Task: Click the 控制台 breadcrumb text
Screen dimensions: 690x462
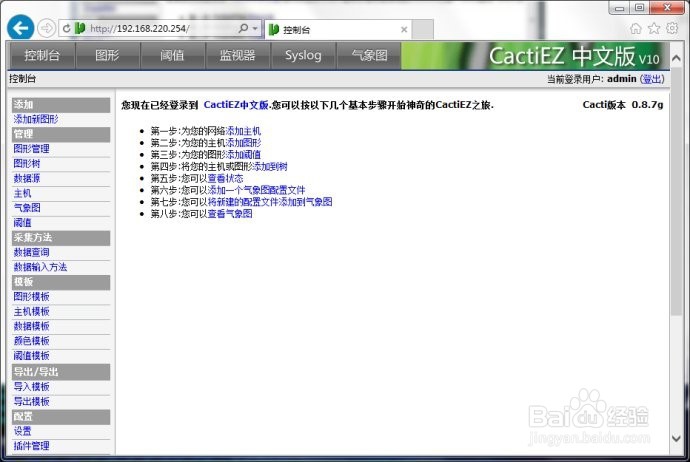Action: 22,79
